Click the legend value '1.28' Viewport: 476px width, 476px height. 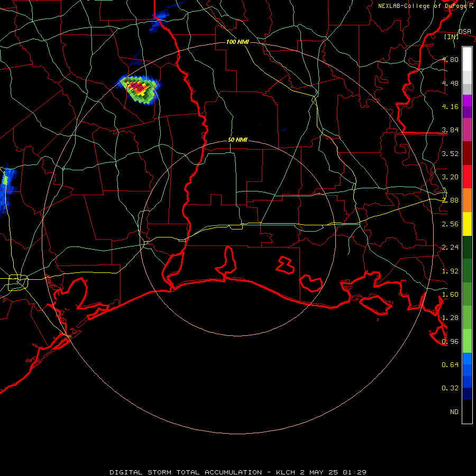(450, 318)
